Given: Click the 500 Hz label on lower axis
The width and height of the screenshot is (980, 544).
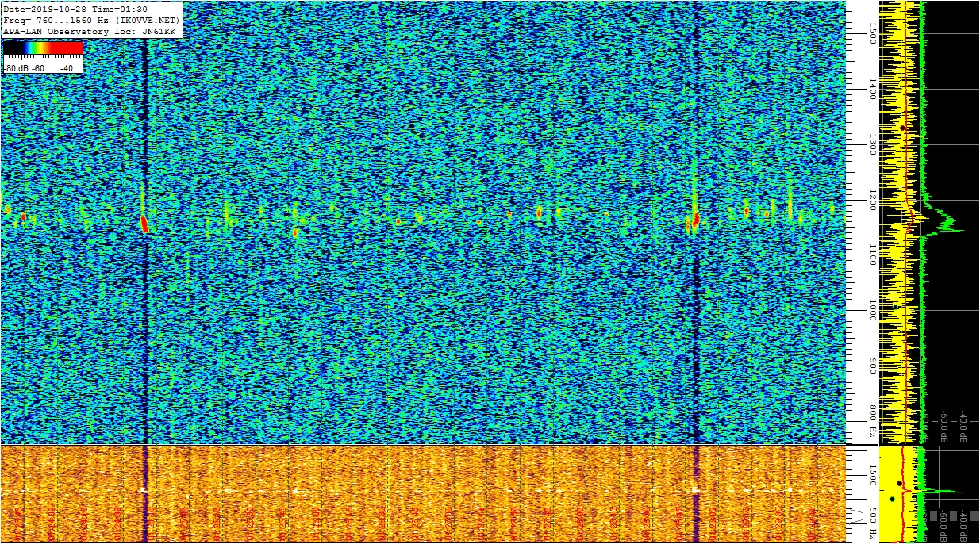Looking at the screenshot, I should pos(872,523).
